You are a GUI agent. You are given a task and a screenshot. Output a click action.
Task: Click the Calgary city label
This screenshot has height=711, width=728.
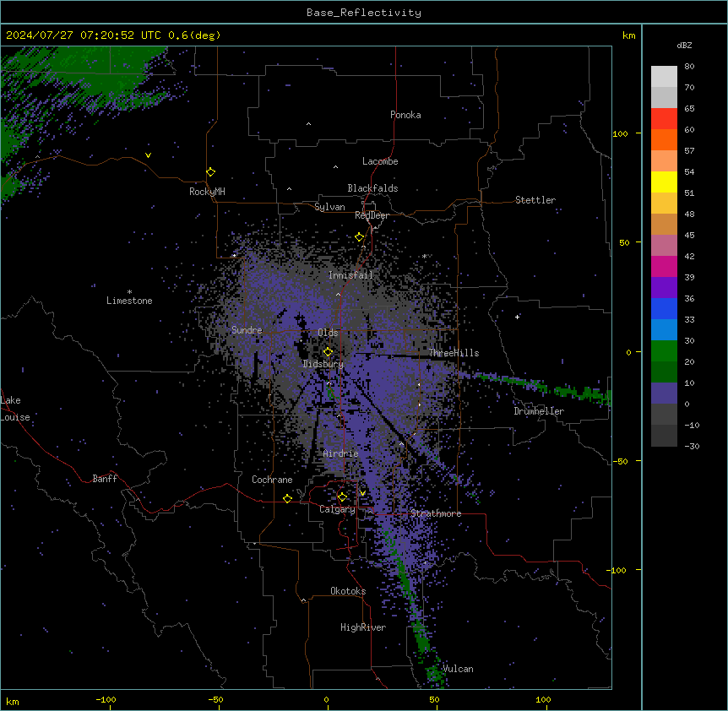337,509
